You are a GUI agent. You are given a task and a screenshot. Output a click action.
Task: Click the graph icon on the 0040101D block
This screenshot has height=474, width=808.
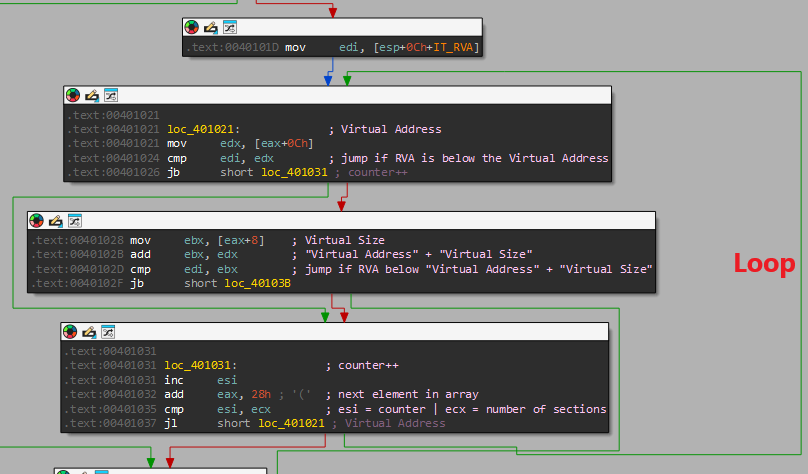click(x=229, y=27)
